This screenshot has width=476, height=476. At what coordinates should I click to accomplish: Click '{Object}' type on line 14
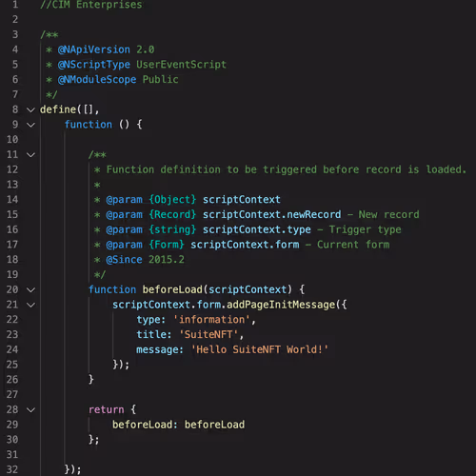click(172, 200)
